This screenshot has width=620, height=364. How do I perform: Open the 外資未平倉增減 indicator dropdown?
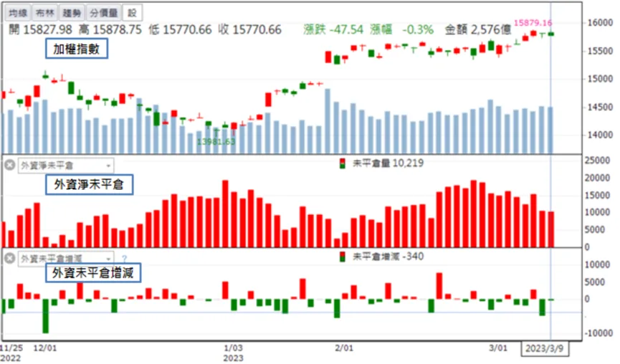click(x=66, y=259)
